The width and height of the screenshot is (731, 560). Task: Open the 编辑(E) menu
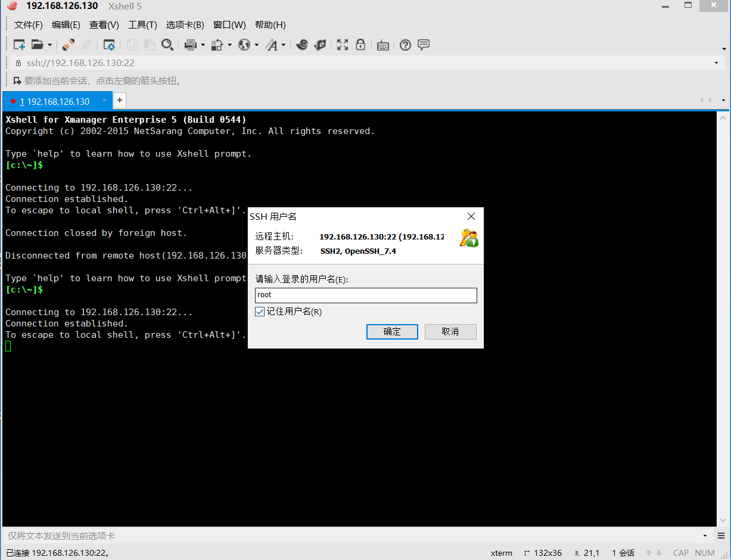[x=66, y=24]
